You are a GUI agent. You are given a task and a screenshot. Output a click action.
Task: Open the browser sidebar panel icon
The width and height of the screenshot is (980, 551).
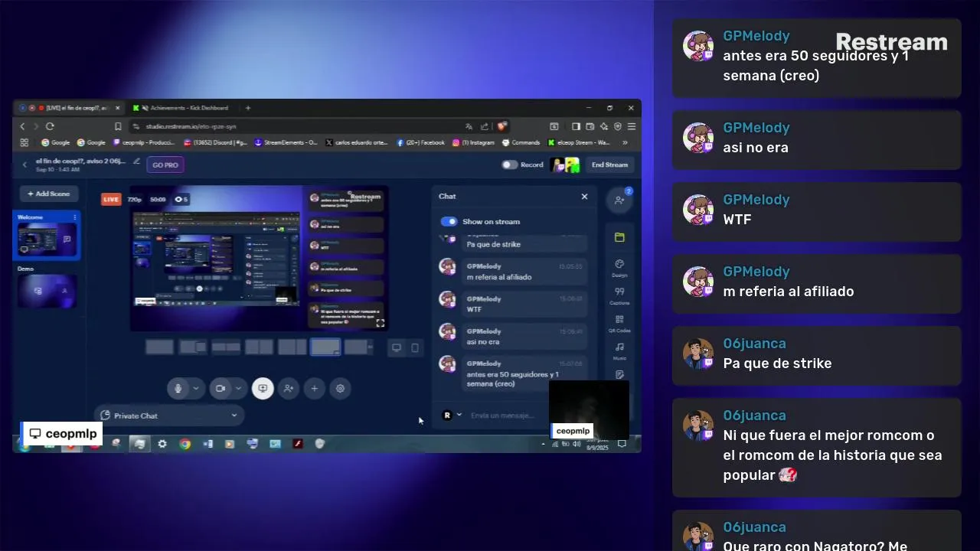[576, 126]
